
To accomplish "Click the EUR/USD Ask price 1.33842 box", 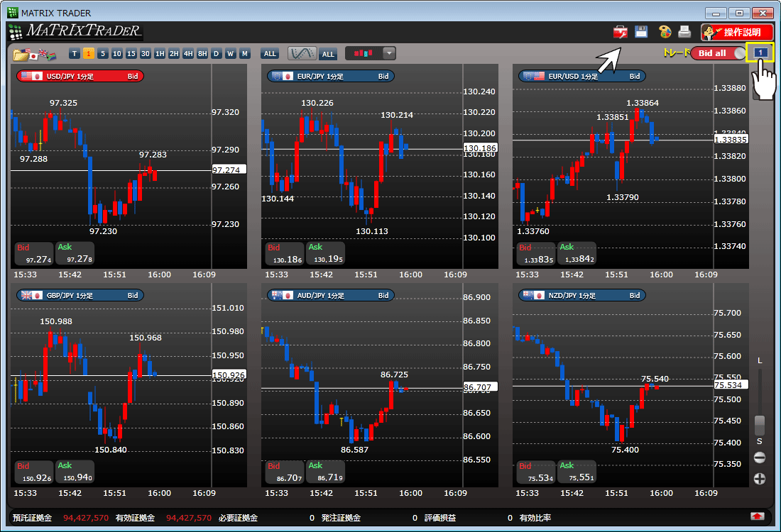I will pos(577,253).
